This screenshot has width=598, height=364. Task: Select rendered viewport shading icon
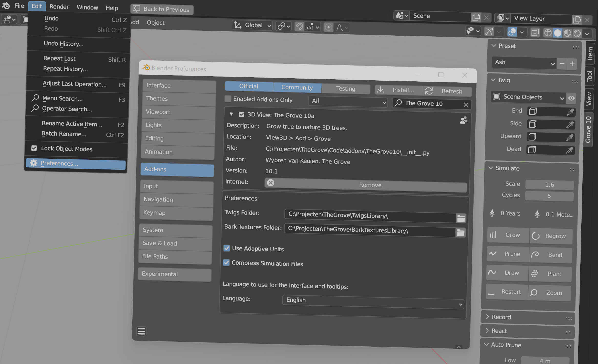(577, 34)
